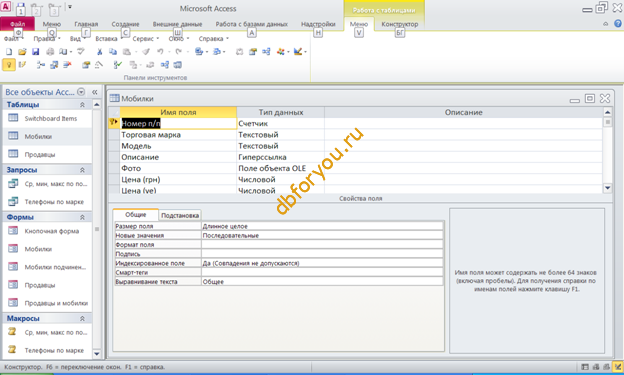Collapse the Формы group
Viewport: 624px width, 375px height.
[82, 217]
